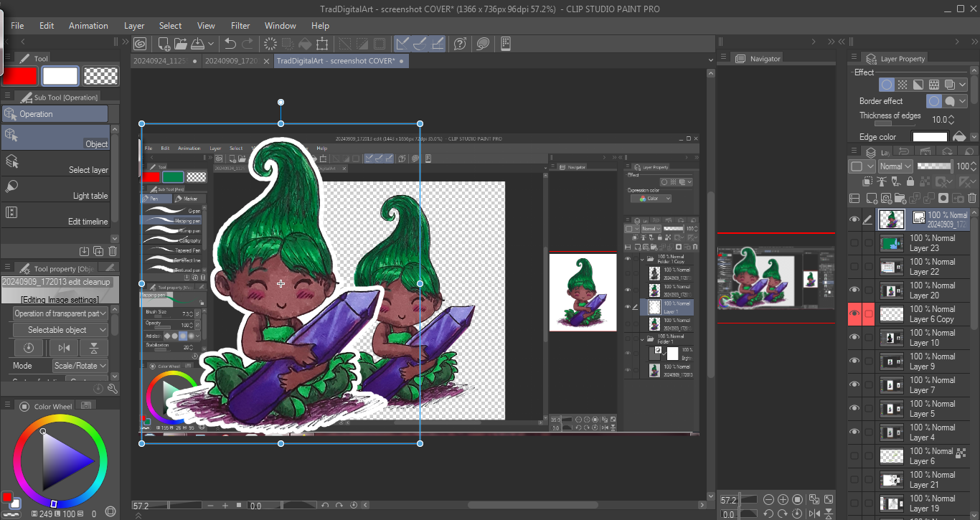The width and height of the screenshot is (980, 520).
Task: Click the Operation sub tool group tab
Action: [x=55, y=114]
